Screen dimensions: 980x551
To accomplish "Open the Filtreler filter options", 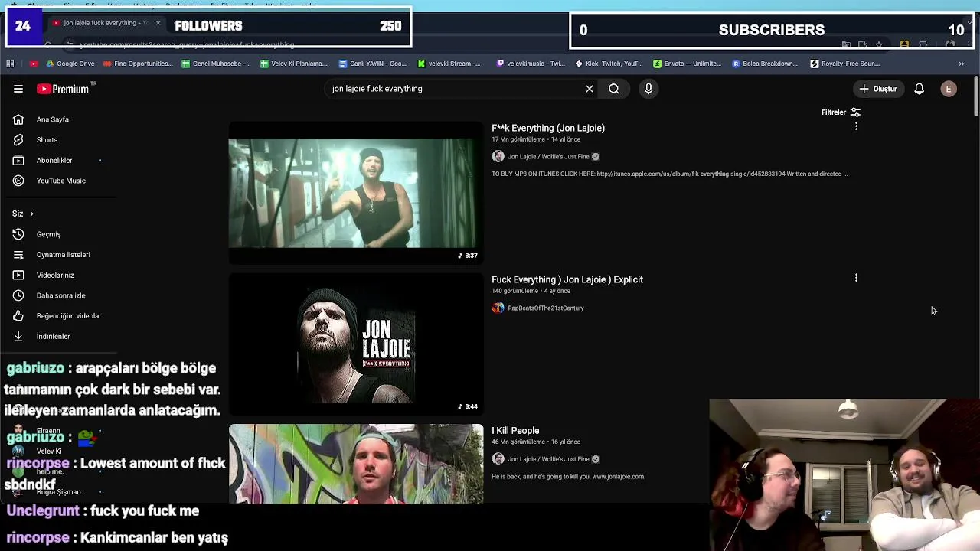I will click(x=841, y=112).
